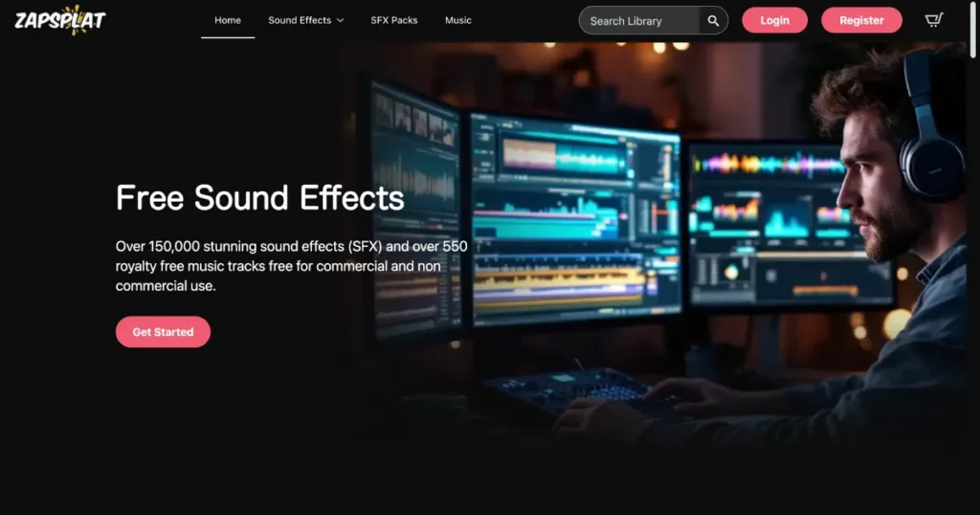Image resolution: width=980 pixels, height=515 pixels.
Task: Click the paragraph about 150,000 sound effects
Action: pyautogui.click(x=291, y=266)
